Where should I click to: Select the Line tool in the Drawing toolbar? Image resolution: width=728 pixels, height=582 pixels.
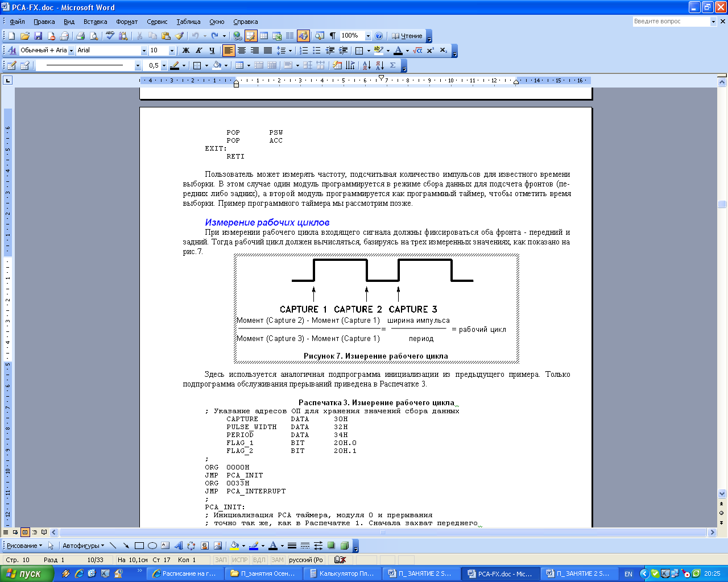(113, 546)
